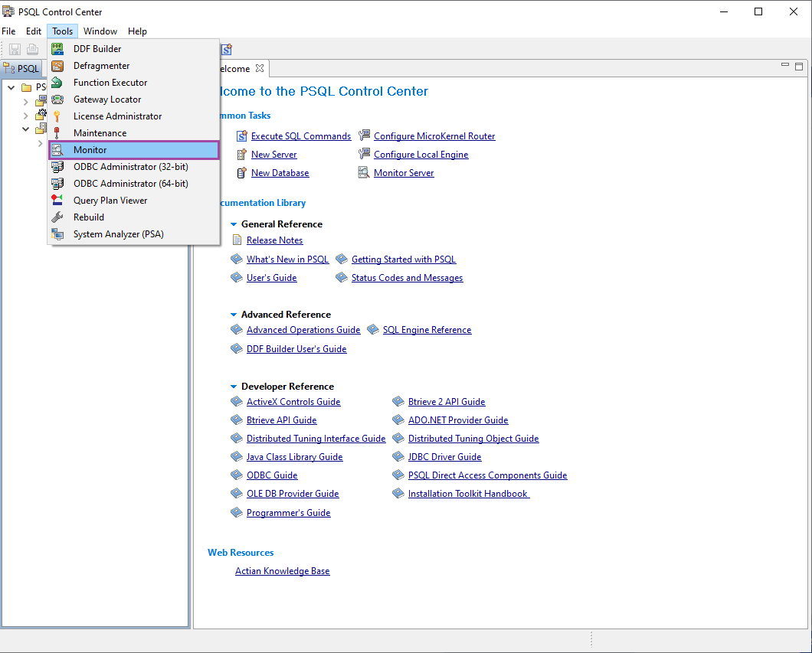The height and width of the screenshot is (653, 812).
Task: Follow the Monitor Server link
Action: (x=404, y=173)
